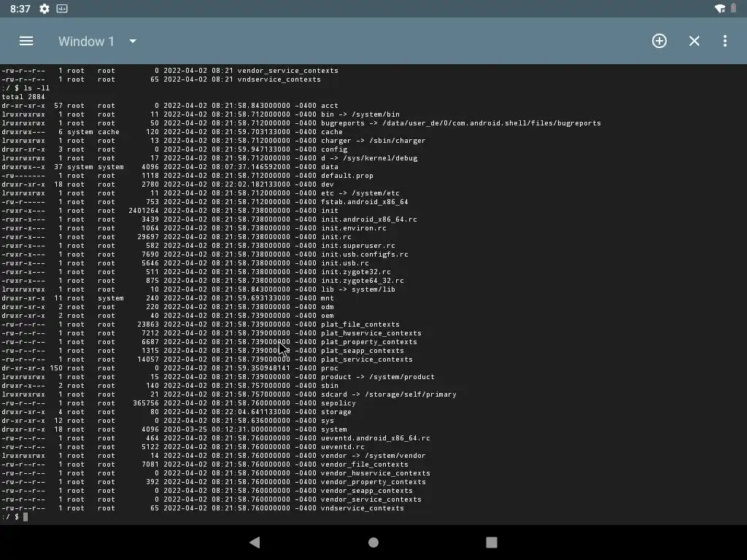Click file size 2401264 of init
The height and width of the screenshot is (560, 747).
pyautogui.click(x=144, y=211)
